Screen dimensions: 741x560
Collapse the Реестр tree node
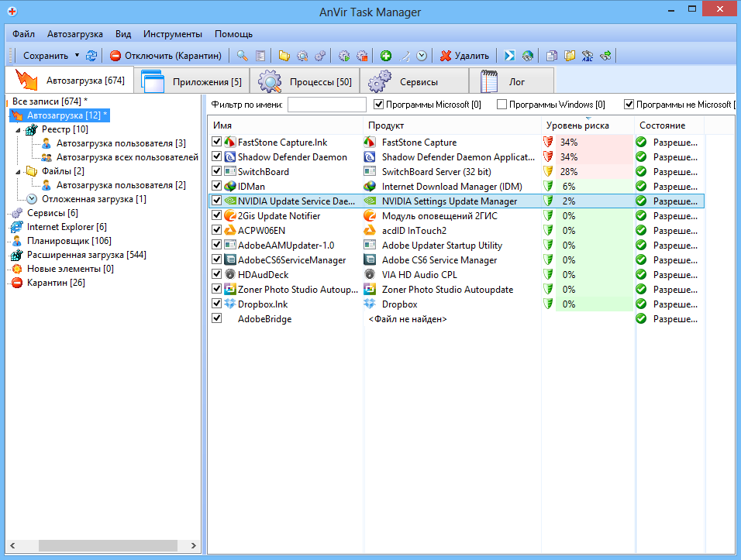click(17, 129)
